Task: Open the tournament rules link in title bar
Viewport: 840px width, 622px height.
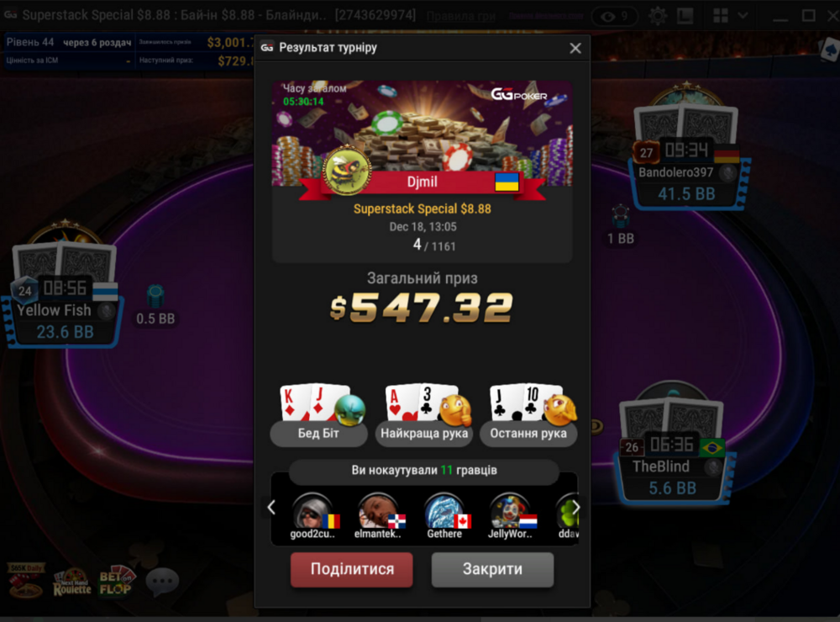Action: (x=461, y=16)
